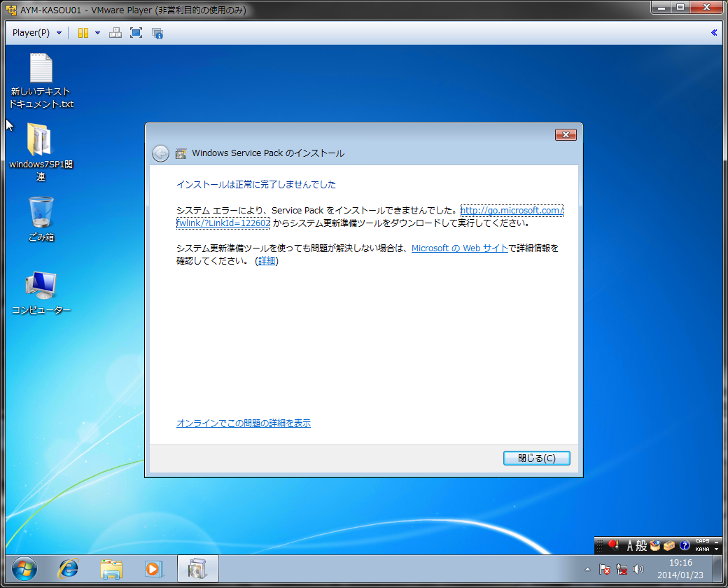Click the taskbar clock showing 19:16

[x=680, y=568]
